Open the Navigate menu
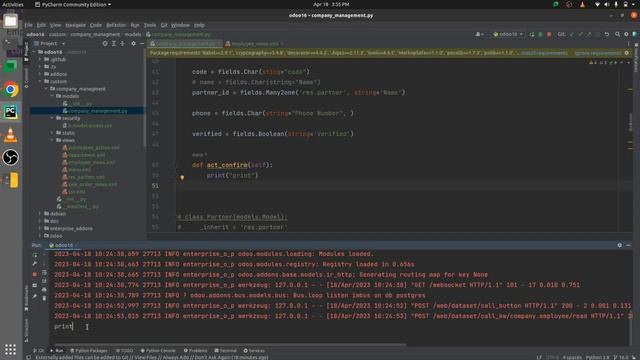The width and height of the screenshot is (640, 360). coord(76,25)
